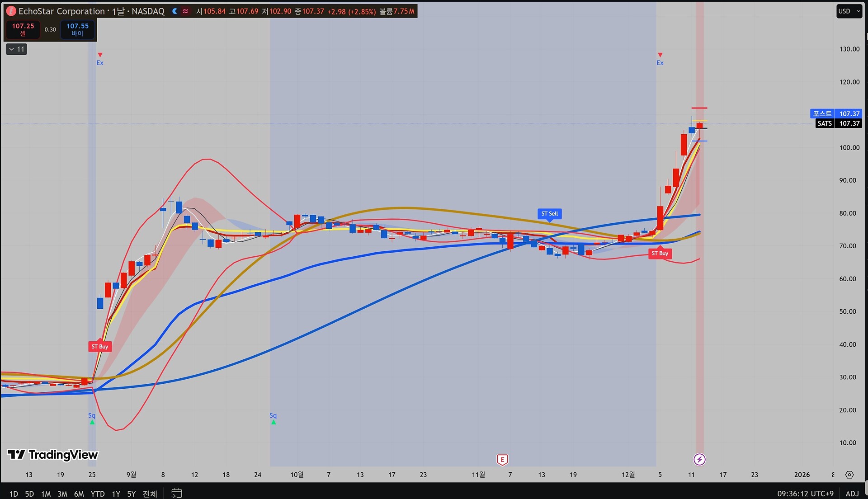Open the USD currency dropdown
Viewport: 868px width, 499px height.
849,11
